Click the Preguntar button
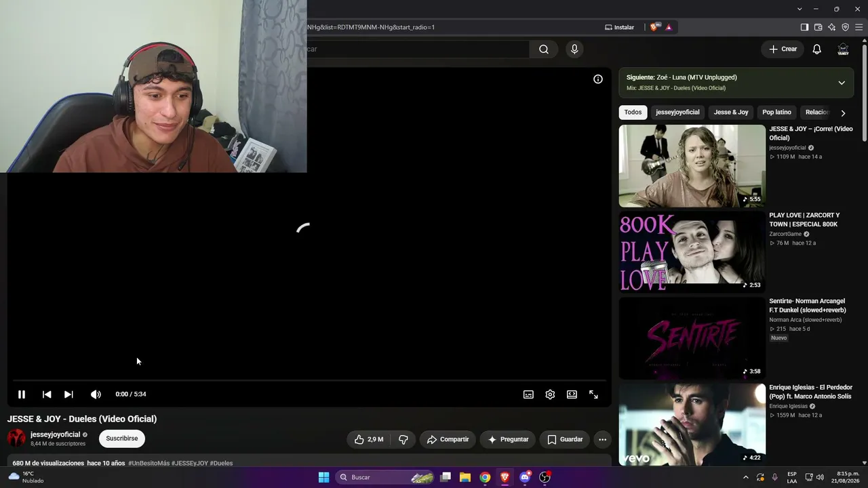The width and height of the screenshot is (868, 488). pos(508,439)
